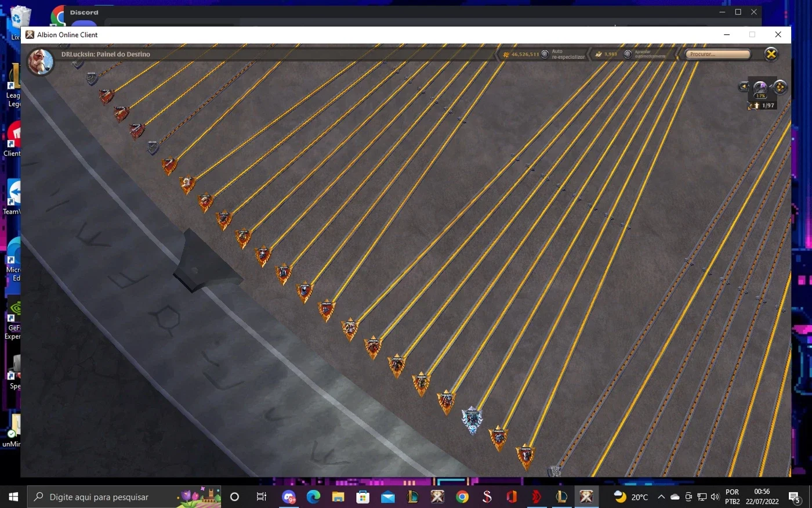Image resolution: width=812 pixels, height=508 pixels.
Task: Launch Google Chrome from the taskbar
Action: 462,497
